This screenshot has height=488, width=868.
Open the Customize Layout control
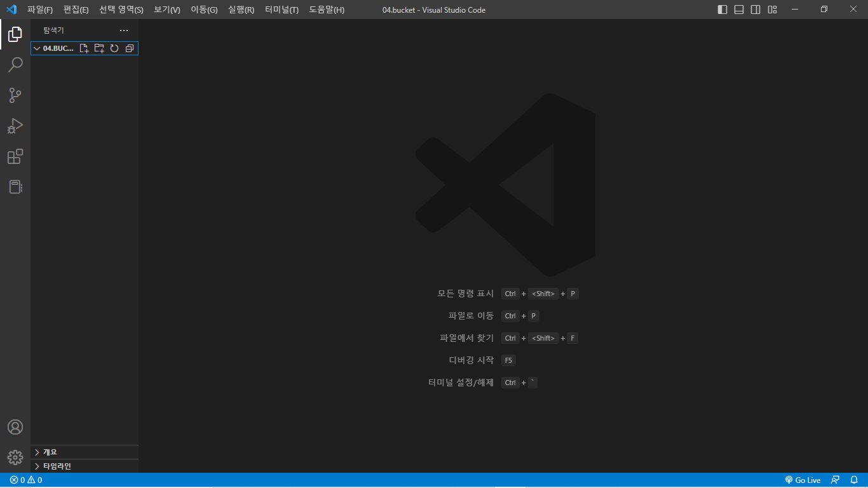(772, 10)
